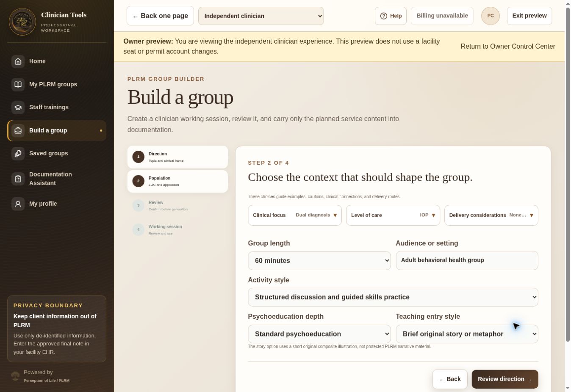Open Psychoeducation depth dropdown
The image size is (571, 392).
coord(319,334)
